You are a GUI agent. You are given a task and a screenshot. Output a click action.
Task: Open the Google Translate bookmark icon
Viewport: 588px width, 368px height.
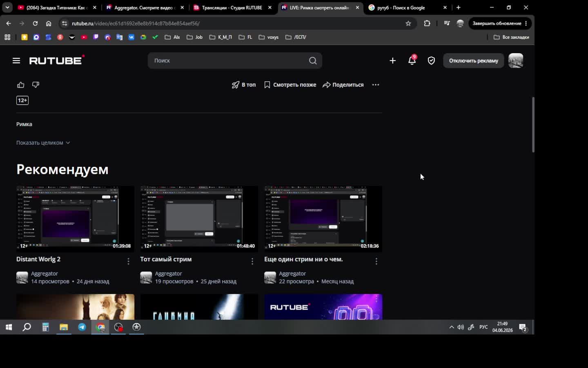[120, 37]
